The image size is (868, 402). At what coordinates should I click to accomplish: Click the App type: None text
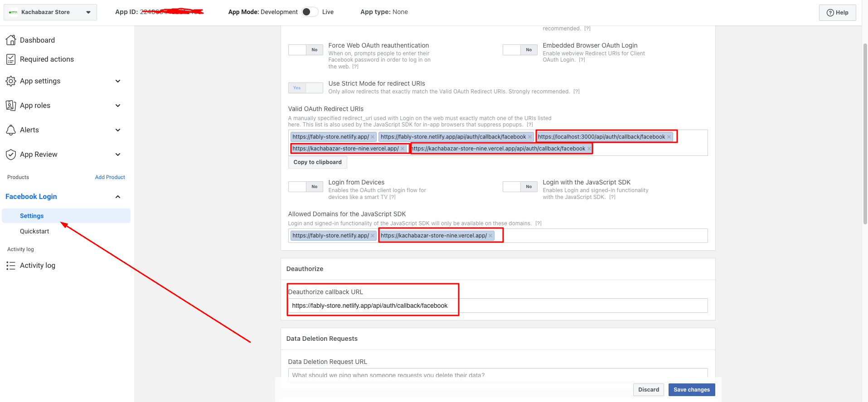[x=384, y=12]
